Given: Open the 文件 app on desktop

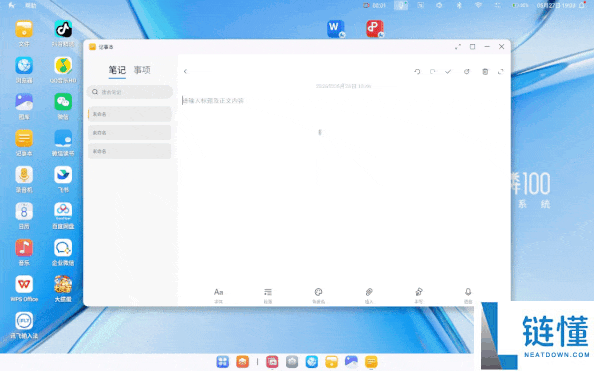Looking at the screenshot, I should coord(24,33).
